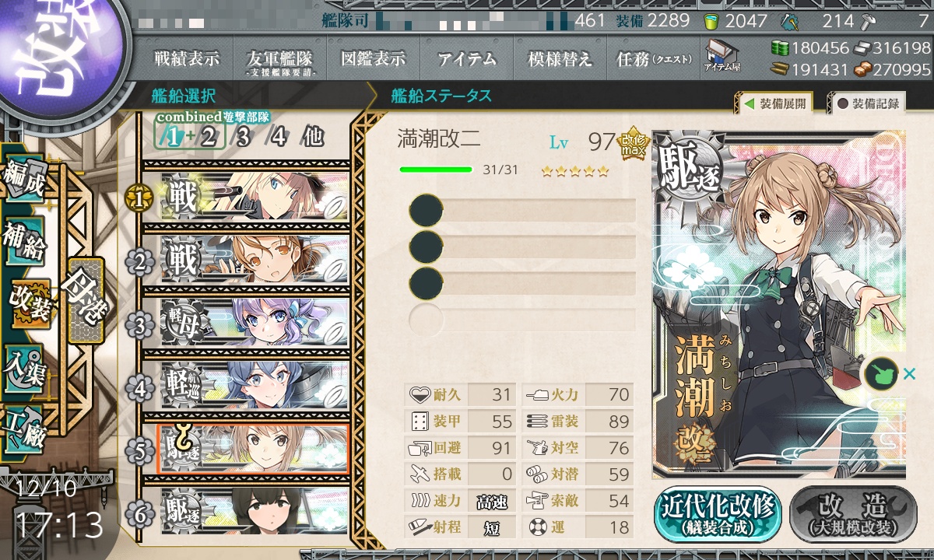
Task: Open the 編成 (Organize) sidebar icon
Action: [x=24, y=178]
